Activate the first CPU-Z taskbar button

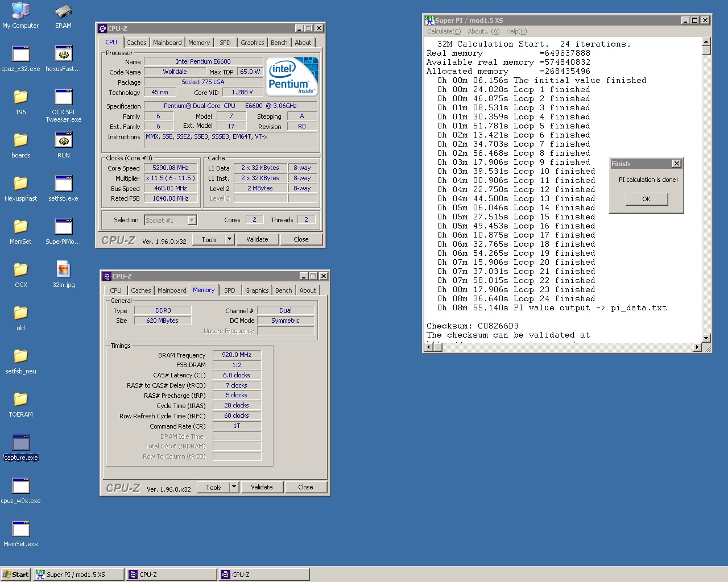coord(172,575)
